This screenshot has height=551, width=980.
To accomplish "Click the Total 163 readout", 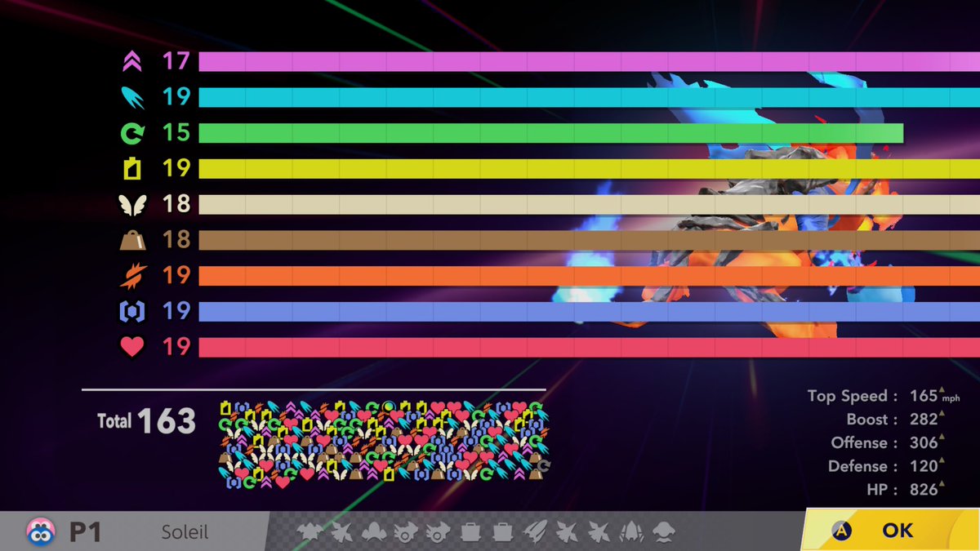I will click(147, 421).
